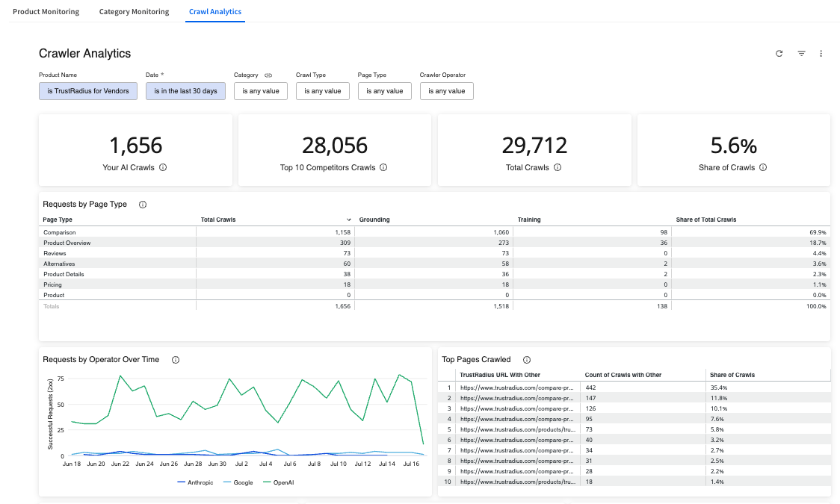Viewport: 840px width, 504px height.
Task: Click the 1,060 grounding value cell
Action: point(501,233)
